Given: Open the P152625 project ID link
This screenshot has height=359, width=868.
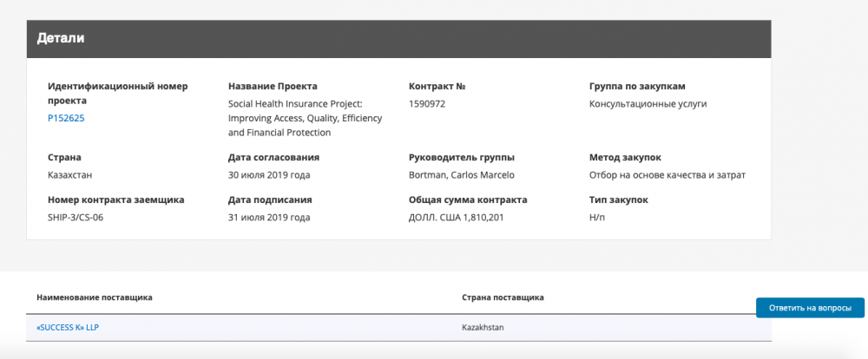Looking at the screenshot, I should click(x=66, y=118).
